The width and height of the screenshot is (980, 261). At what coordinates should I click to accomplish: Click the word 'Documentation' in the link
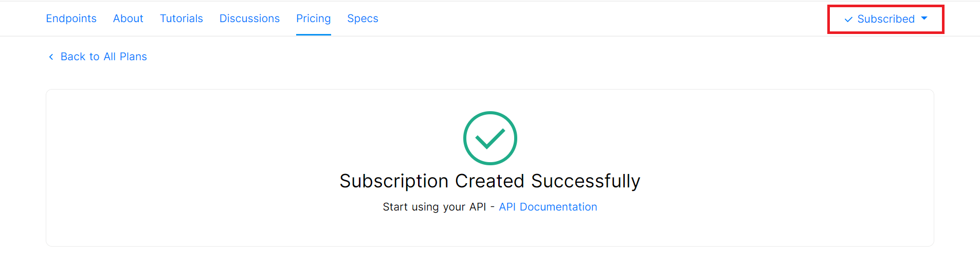tap(558, 207)
